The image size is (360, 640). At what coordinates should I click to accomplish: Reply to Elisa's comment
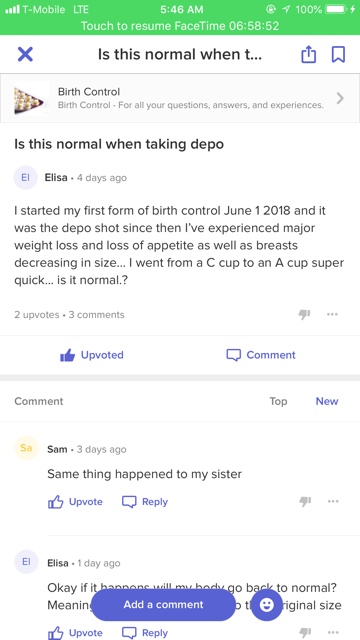[145, 633]
